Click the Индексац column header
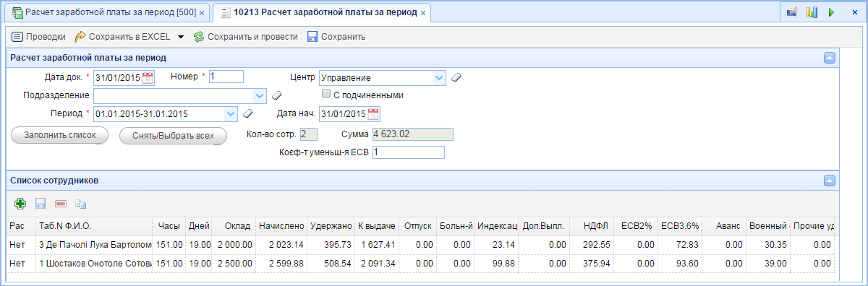The width and height of the screenshot is (868, 286). (496, 226)
